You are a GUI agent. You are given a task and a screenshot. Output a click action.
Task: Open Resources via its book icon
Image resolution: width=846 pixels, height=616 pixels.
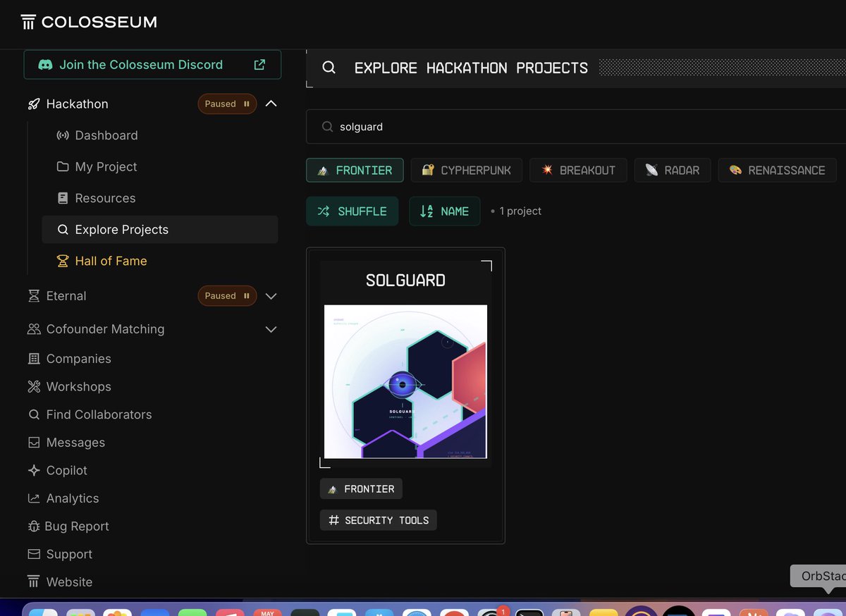[63, 198]
